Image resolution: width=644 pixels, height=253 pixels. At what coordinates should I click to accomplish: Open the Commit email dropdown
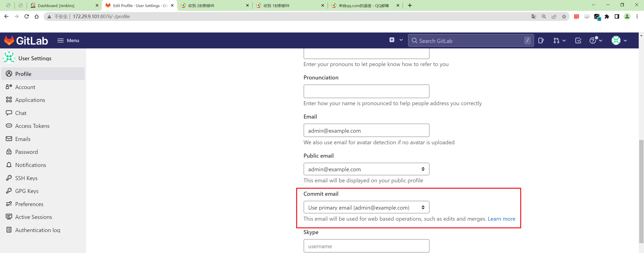[366, 207]
